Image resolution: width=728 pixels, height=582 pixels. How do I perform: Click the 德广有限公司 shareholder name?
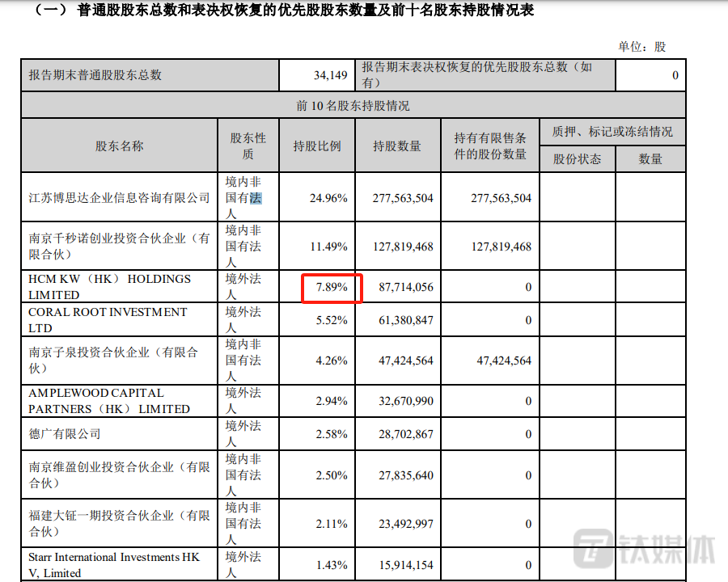click(65, 434)
